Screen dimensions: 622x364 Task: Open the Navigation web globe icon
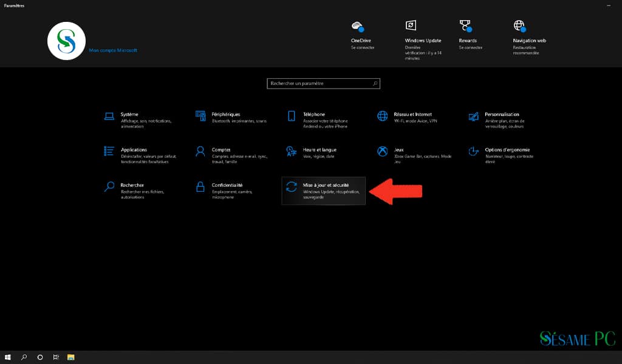tap(520, 26)
